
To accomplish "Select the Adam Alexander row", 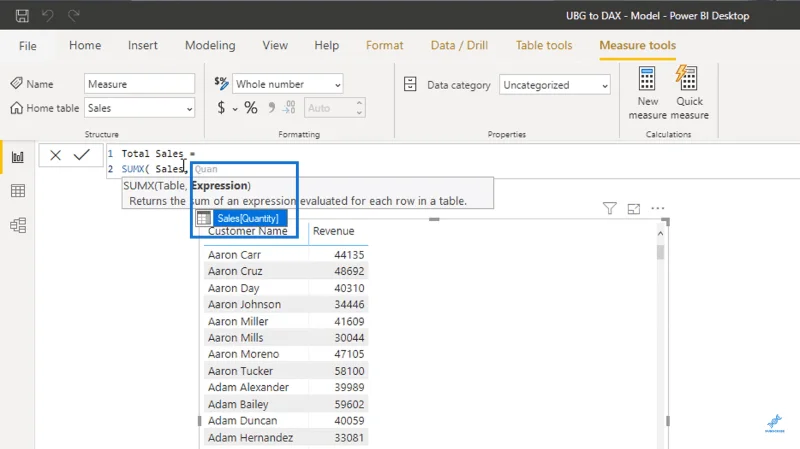I will coord(286,387).
